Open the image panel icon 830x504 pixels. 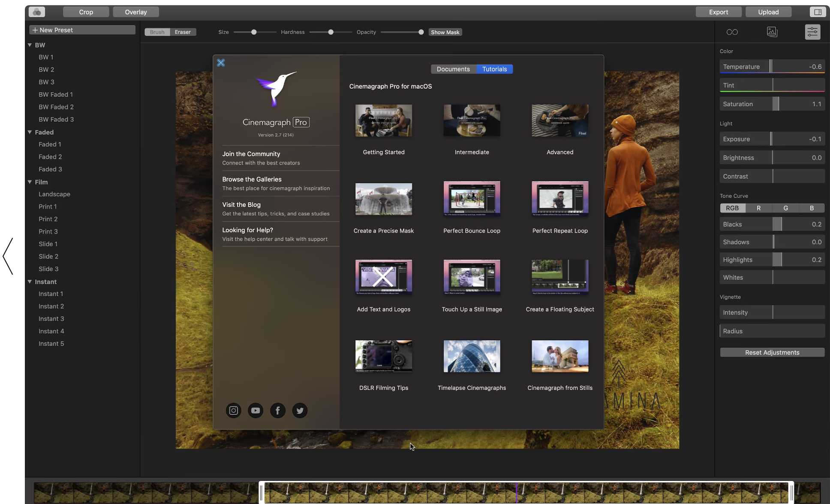click(772, 32)
